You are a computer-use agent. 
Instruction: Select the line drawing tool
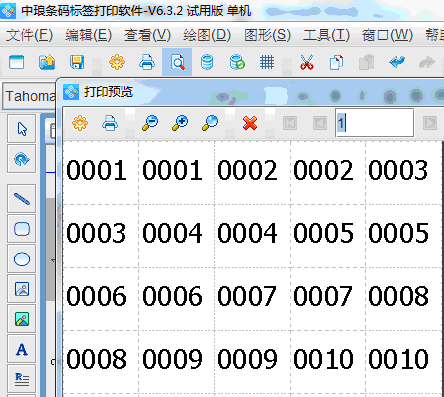pos(22,199)
